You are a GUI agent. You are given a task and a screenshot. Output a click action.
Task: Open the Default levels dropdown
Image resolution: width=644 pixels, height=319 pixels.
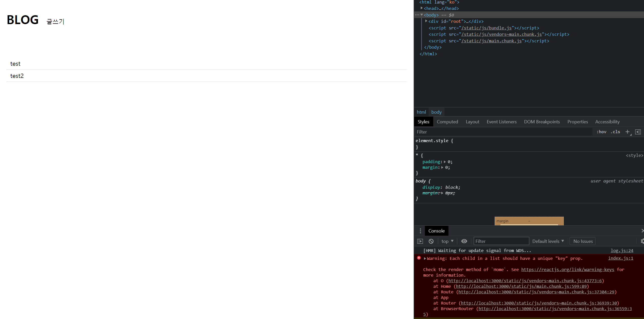(548, 241)
